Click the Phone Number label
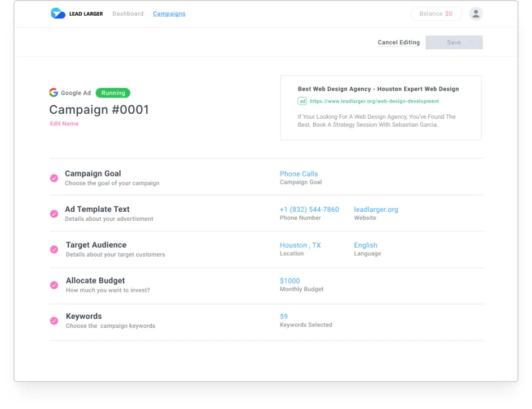This screenshot has height=409, width=532. coord(300,218)
